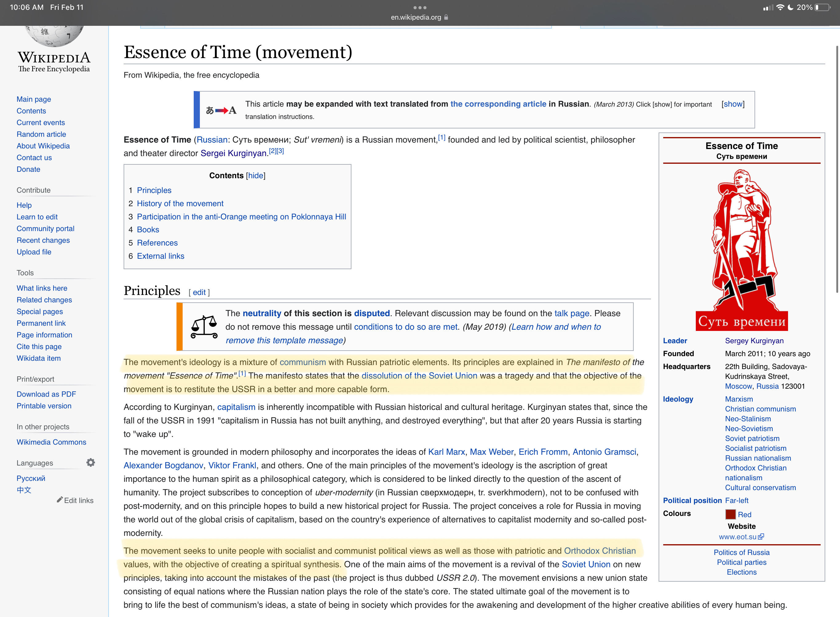The image size is (840, 617).
Task: Click the red colour swatch beside Red
Action: pos(730,514)
